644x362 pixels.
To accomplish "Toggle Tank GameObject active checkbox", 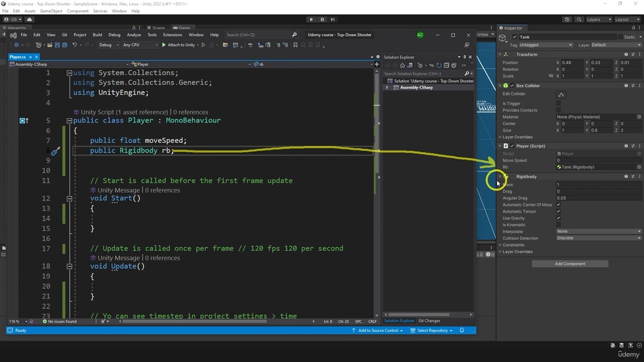I will [514, 37].
